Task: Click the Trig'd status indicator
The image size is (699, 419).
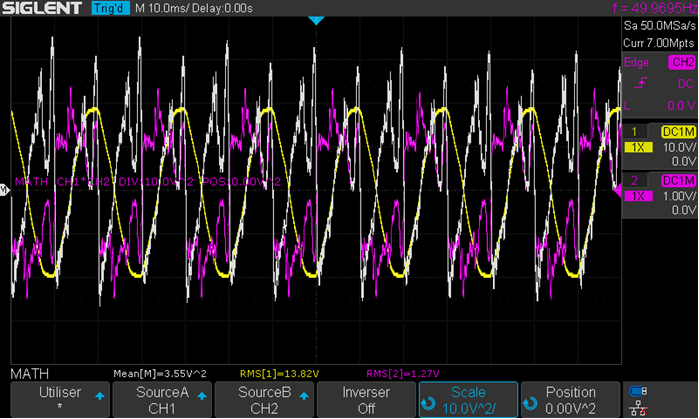Action: pos(110,8)
